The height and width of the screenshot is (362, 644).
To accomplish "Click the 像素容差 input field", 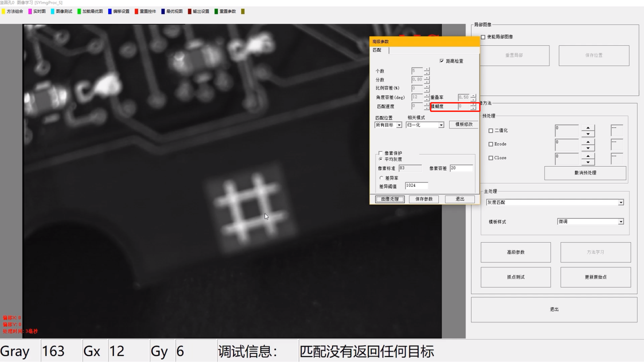I will 461,168.
